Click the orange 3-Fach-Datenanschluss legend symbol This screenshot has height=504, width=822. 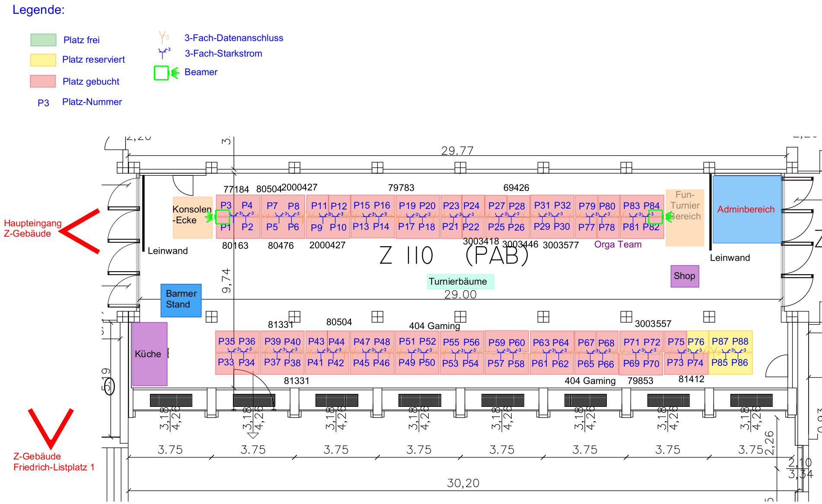(163, 37)
